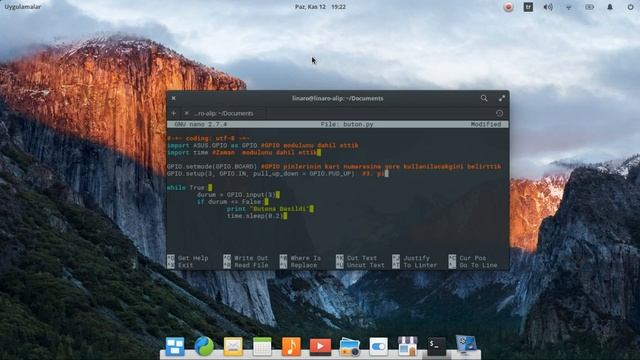Click the 'Uncut Text' nano shortcut
The height and width of the screenshot is (360, 640).
click(x=366, y=265)
